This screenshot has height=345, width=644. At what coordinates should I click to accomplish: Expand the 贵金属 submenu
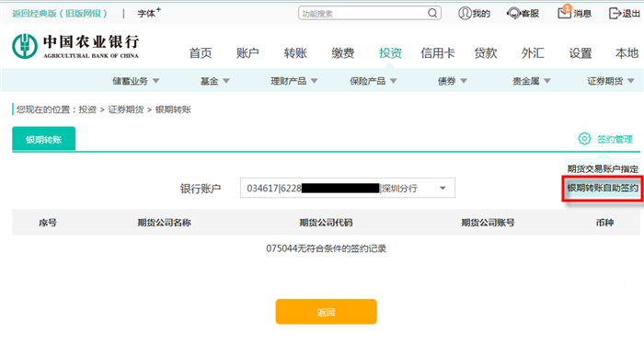[x=531, y=81]
